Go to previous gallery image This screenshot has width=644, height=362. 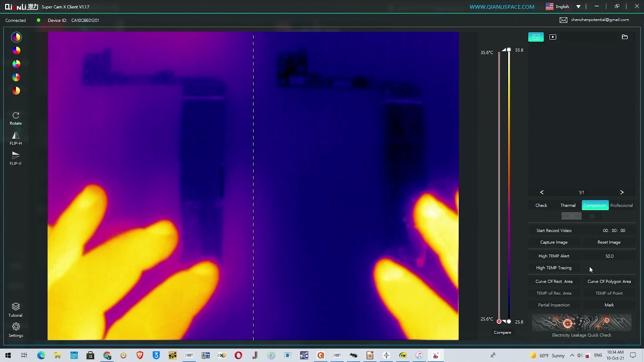[542, 192]
